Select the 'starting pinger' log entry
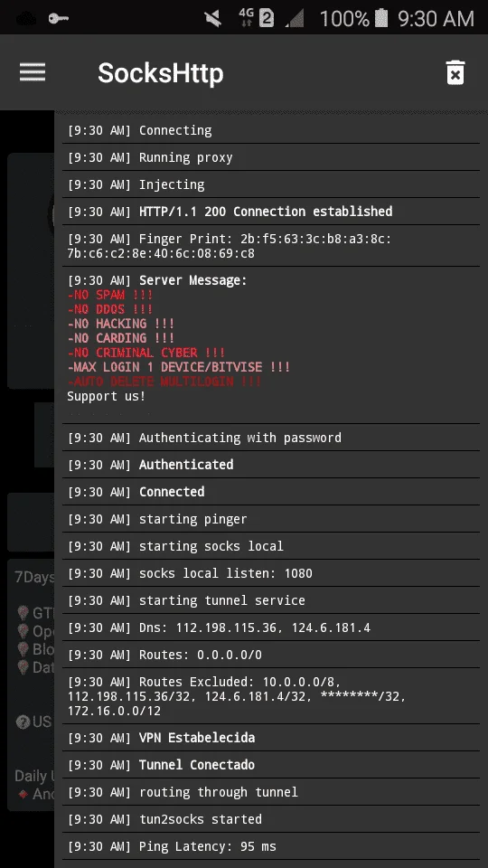Viewport: 488px width, 868px height. 270,519
